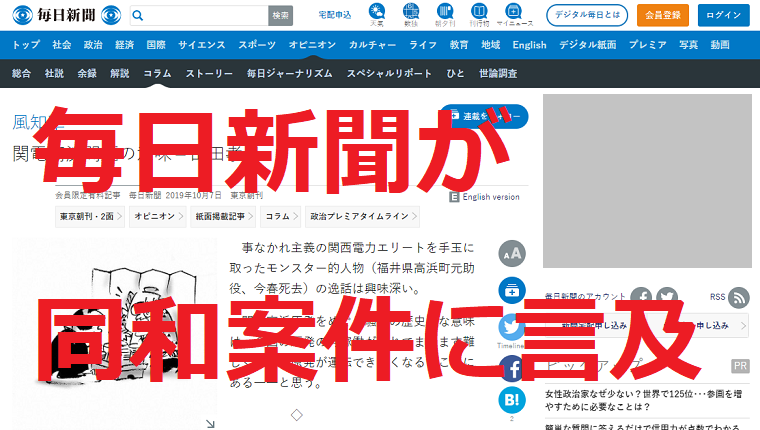
Task: Click the magnifier icon in the search box
Action: [138, 16]
